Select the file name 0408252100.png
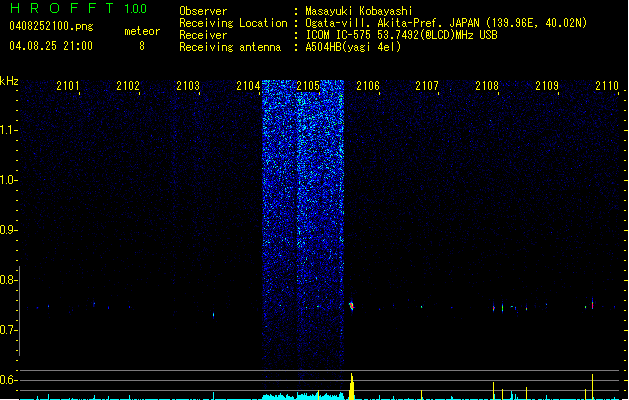Screen dimensions: 629x400 tap(51, 27)
